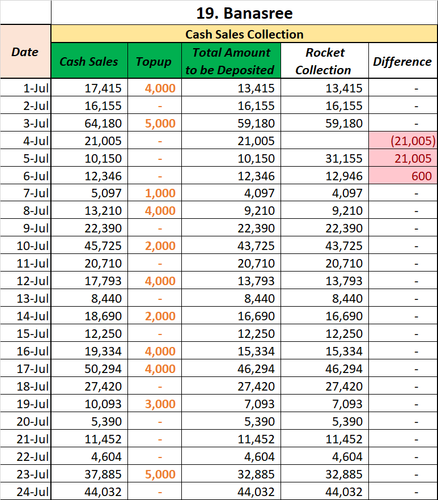The height and width of the screenshot is (500, 438).
Task: Click the 'Cash Sales' column header
Action: pyautogui.click(x=89, y=61)
